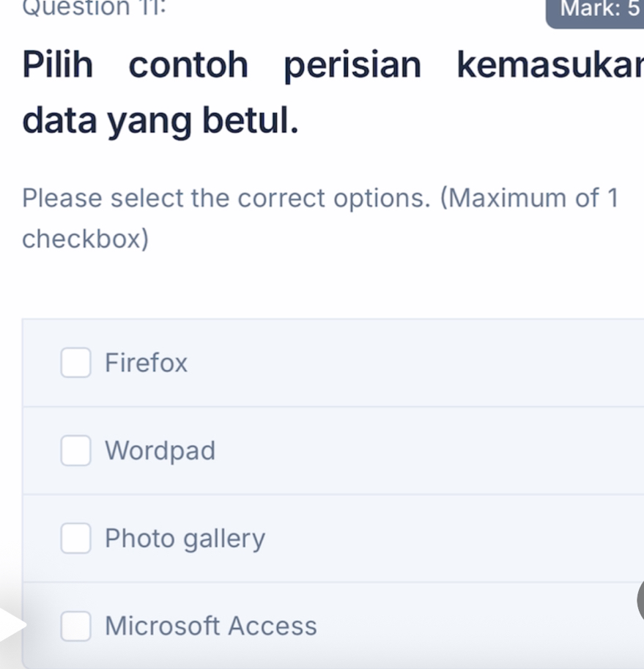Tick the Firefox checkbox
The width and height of the screenshot is (644, 669).
pyautogui.click(x=76, y=363)
